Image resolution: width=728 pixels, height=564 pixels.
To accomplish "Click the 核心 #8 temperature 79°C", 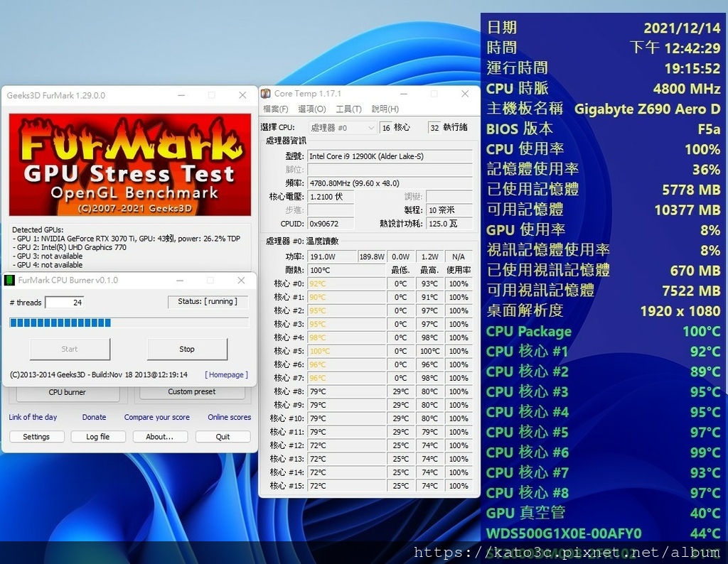I will tap(346, 391).
